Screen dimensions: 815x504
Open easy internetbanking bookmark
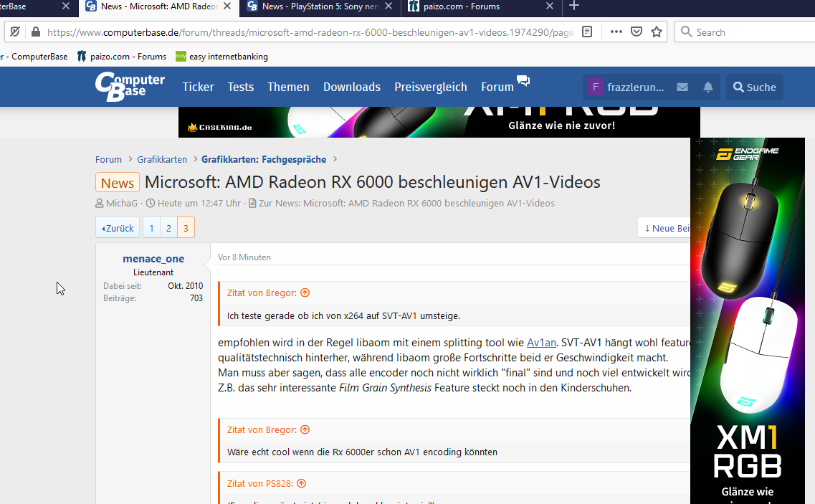point(222,56)
